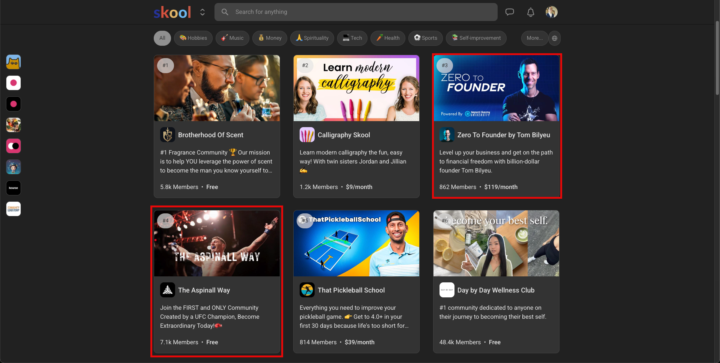Click Day by Day Wellness Club logo icon

(x=446, y=290)
